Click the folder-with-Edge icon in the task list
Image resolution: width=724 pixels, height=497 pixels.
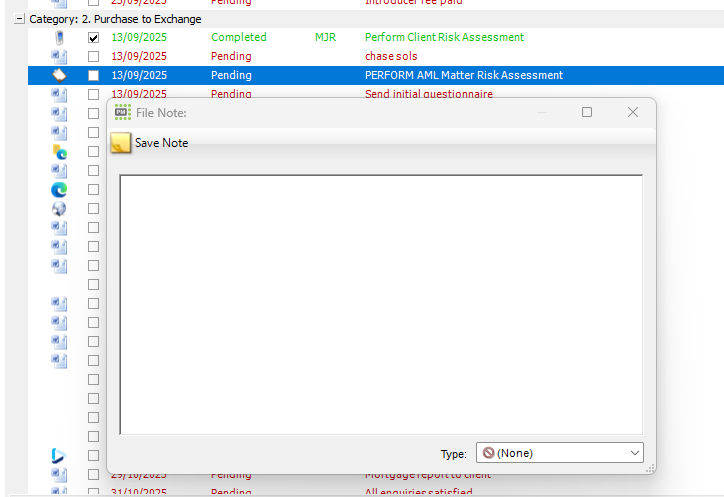[x=60, y=152]
